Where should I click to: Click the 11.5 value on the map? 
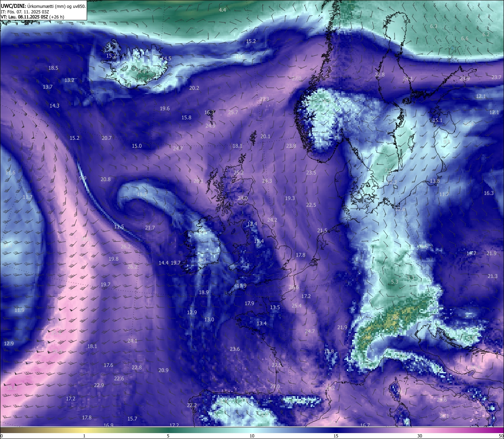(119, 227)
